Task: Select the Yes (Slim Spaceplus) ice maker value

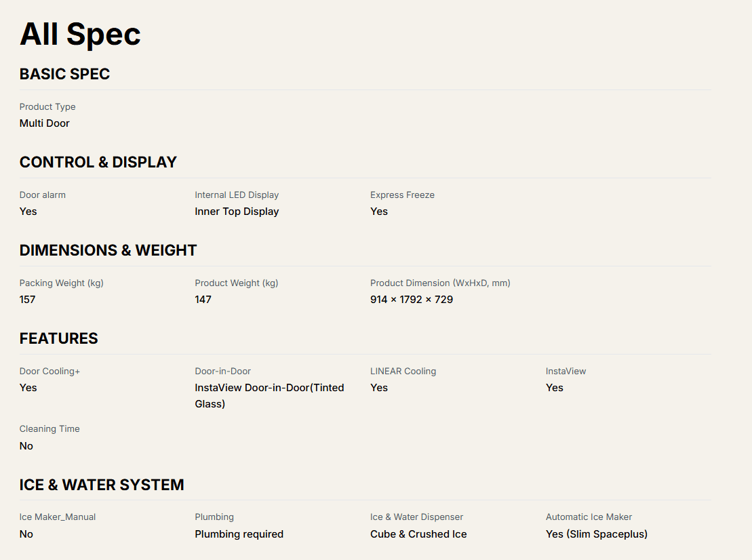Action: (596, 534)
